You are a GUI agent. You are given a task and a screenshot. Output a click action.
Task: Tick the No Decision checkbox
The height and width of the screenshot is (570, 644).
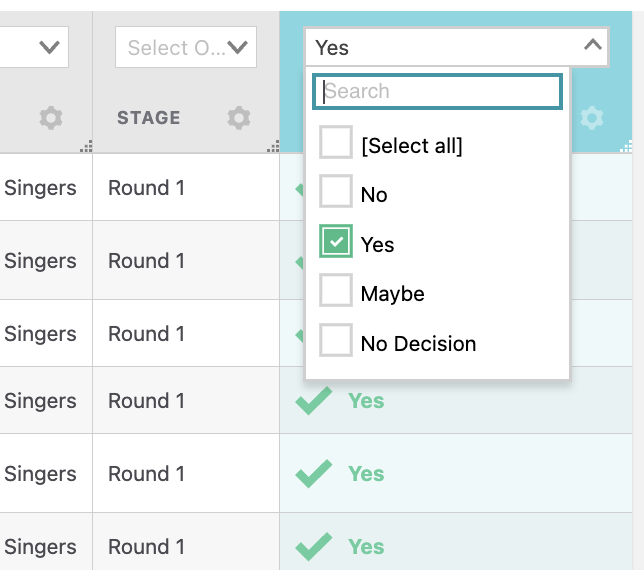(336, 341)
